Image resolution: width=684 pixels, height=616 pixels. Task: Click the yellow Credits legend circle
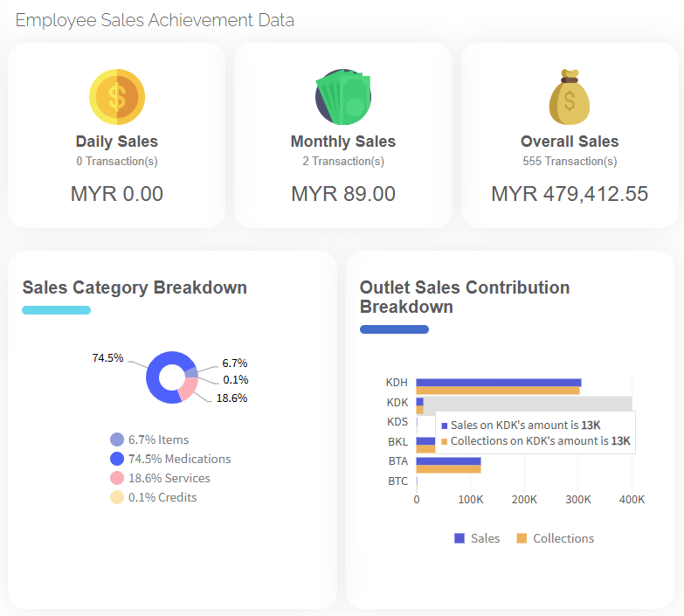[x=117, y=497]
